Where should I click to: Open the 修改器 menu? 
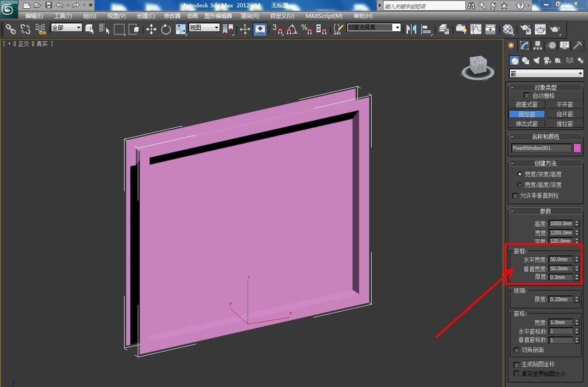click(x=172, y=16)
